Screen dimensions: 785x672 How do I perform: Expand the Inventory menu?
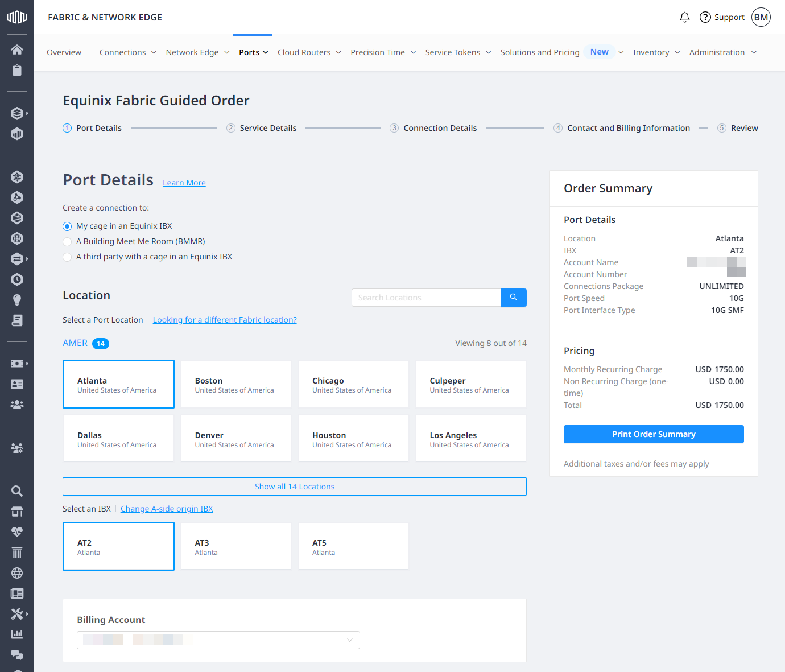[656, 52]
